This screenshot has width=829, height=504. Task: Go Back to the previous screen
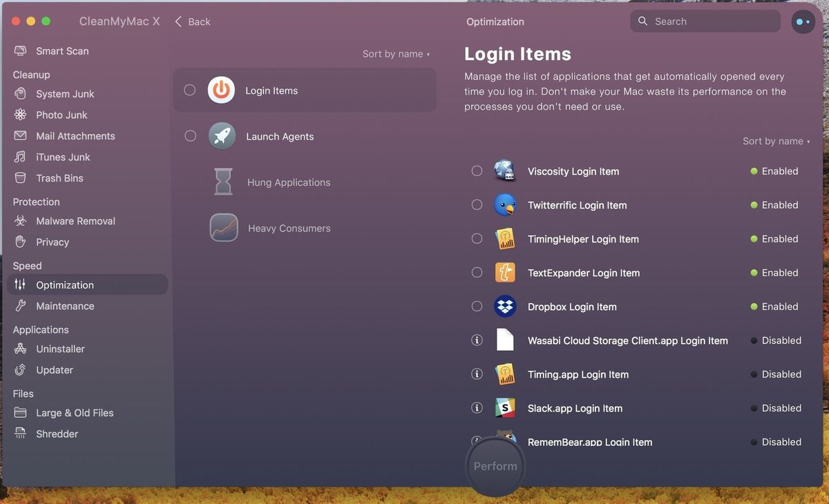(193, 21)
